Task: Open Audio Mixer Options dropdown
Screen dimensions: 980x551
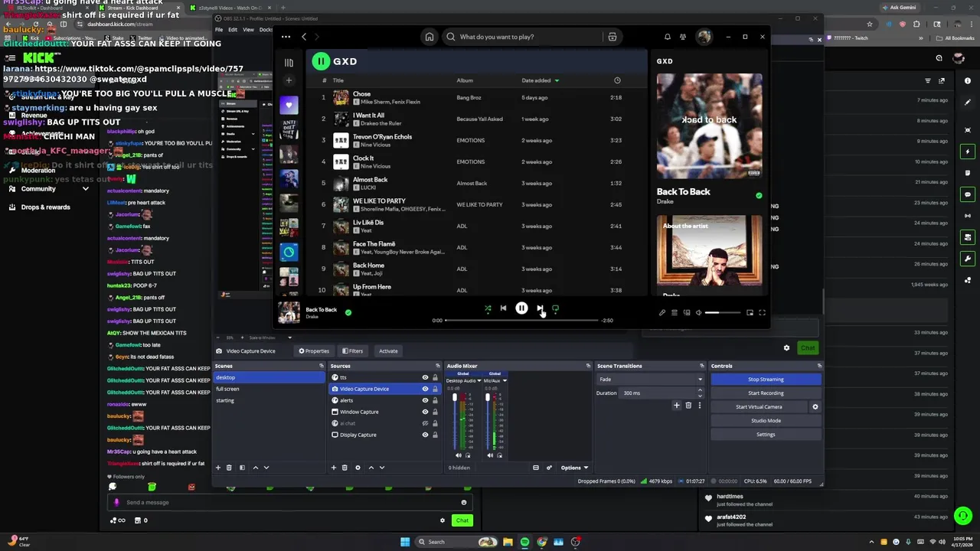Action: tap(574, 468)
